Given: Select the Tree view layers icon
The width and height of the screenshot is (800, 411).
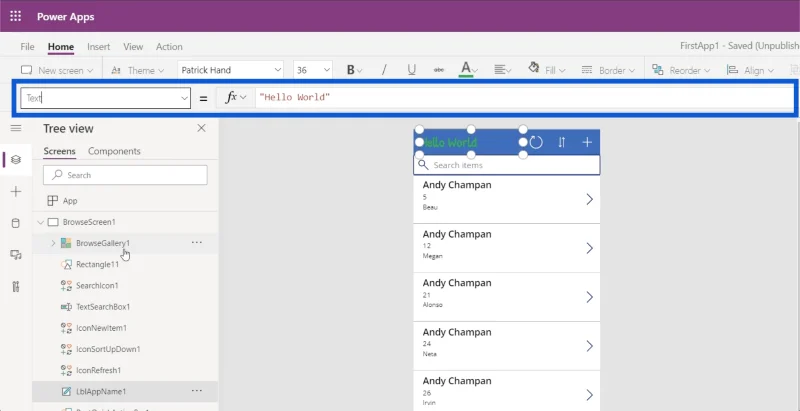Looking at the screenshot, I should (x=16, y=160).
